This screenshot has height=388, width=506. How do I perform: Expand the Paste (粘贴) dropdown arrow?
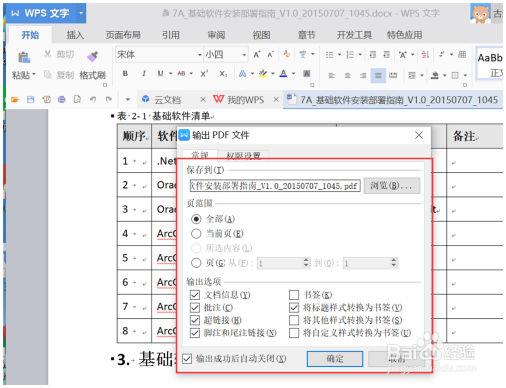(x=34, y=74)
